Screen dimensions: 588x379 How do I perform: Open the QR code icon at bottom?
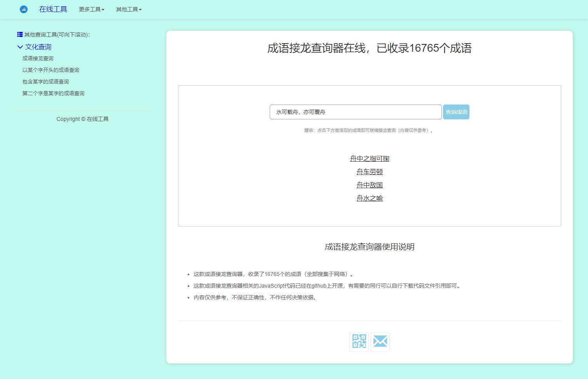359,342
